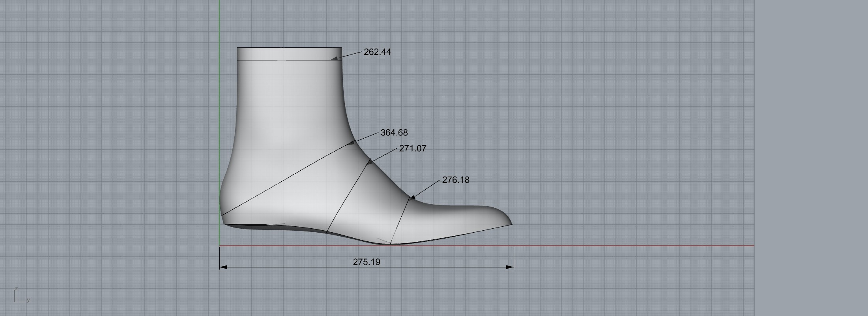Click the leader arrowhead for 271.07
The image size is (868, 316).
point(370,162)
